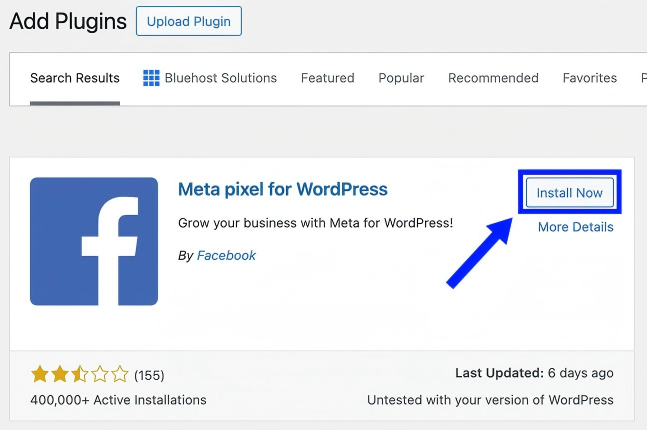Install the Meta pixel plugin now
This screenshot has width=647, height=430.
(x=569, y=192)
